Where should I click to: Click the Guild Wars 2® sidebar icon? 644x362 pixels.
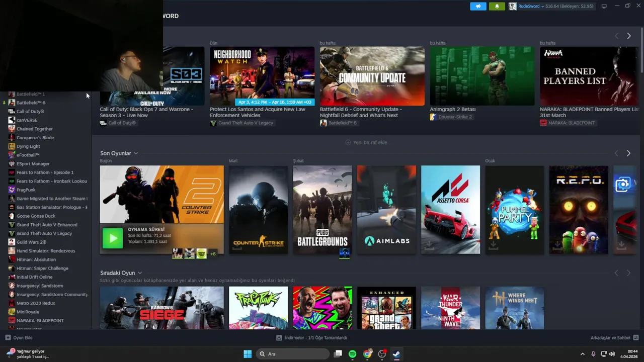pos(12,242)
